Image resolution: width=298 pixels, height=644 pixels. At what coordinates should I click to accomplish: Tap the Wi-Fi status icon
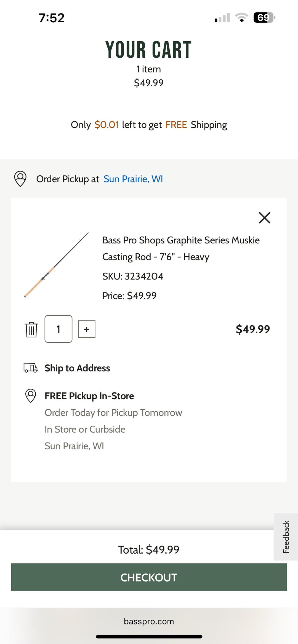click(242, 18)
